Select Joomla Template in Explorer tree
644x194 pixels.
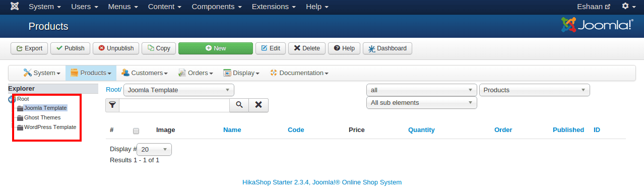45,108
